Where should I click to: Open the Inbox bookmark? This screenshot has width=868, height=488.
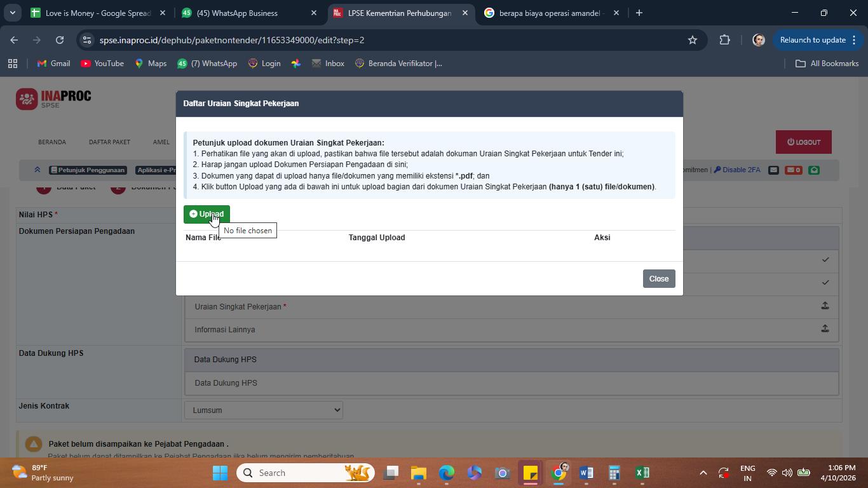pyautogui.click(x=327, y=64)
